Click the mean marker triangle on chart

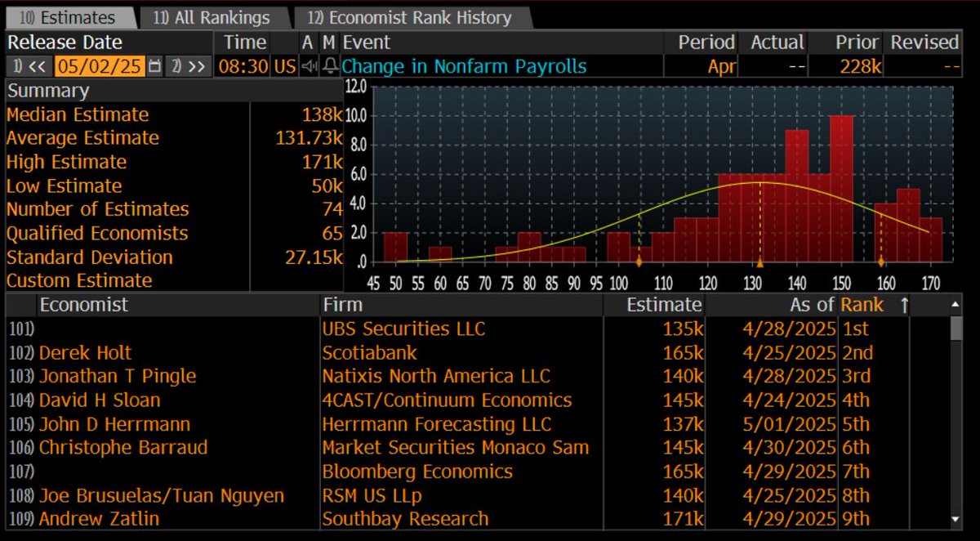click(x=760, y=263)
